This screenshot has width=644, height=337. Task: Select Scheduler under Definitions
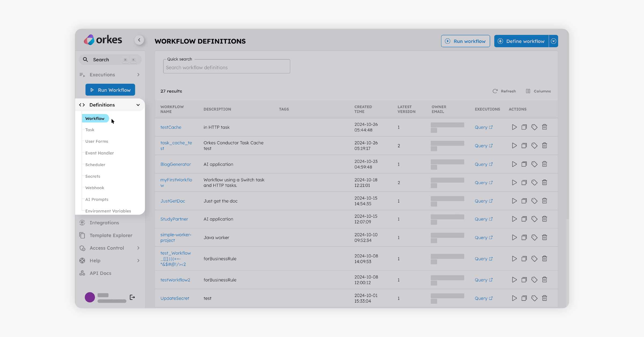(x=95, y=165)
